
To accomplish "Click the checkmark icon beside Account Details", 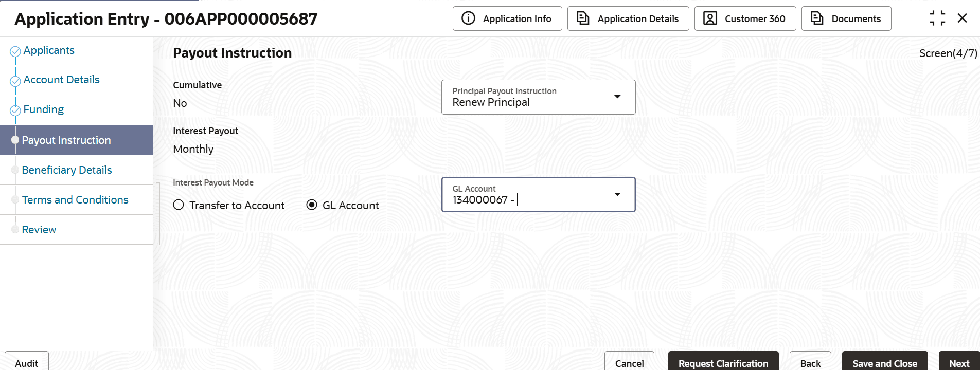I will pyautogui.click(x=15, y=81).
